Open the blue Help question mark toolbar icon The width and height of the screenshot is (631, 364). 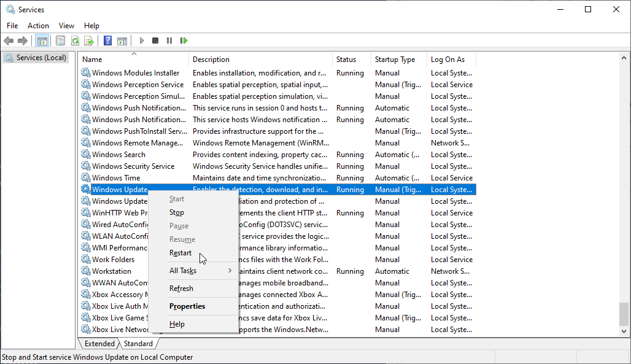pyautogui.click(x=108, y=41)
